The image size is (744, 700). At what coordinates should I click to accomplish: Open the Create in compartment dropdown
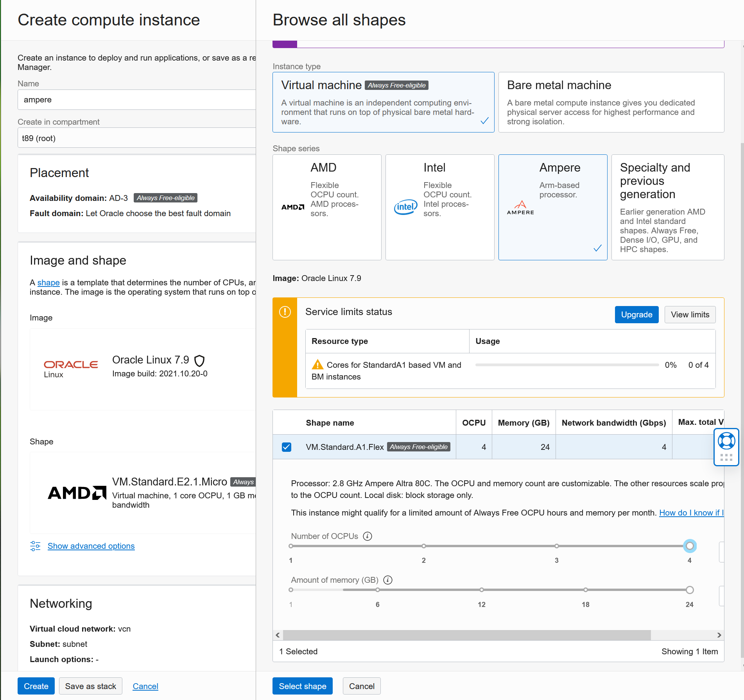136,138
